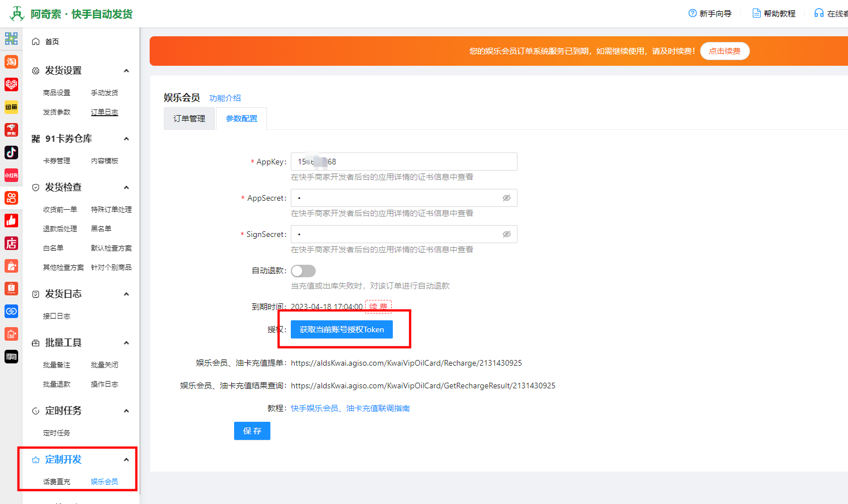Click the 保存 button

(x=252, y=431)
